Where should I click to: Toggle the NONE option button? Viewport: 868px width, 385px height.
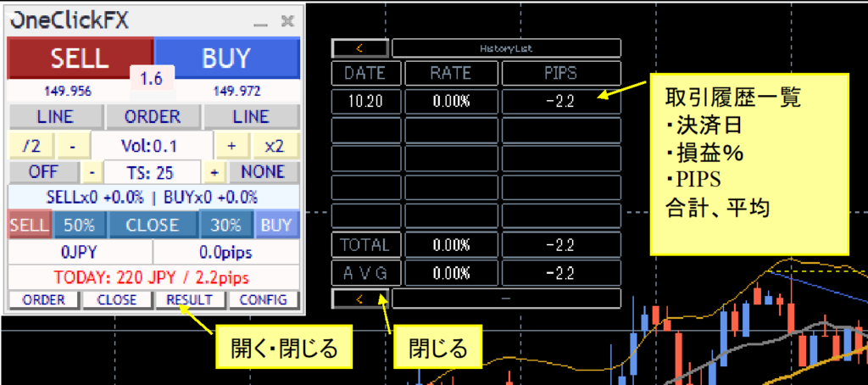[264, 172]
